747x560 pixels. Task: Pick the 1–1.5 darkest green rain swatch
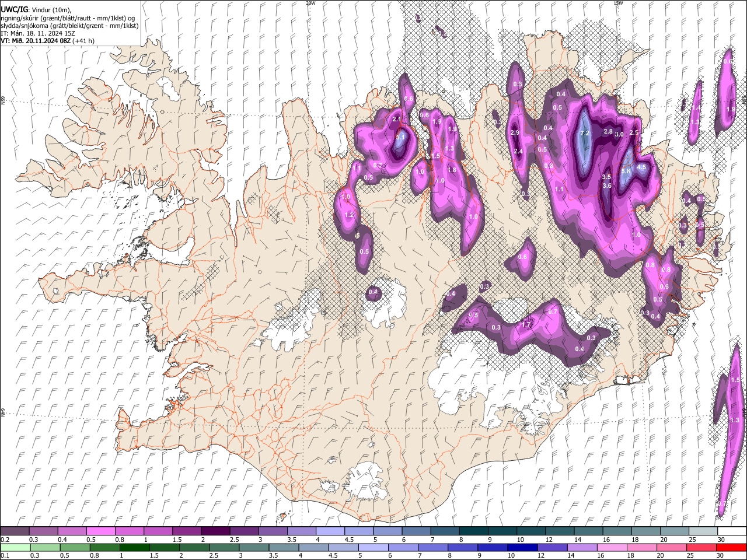(x=135, y=547)
